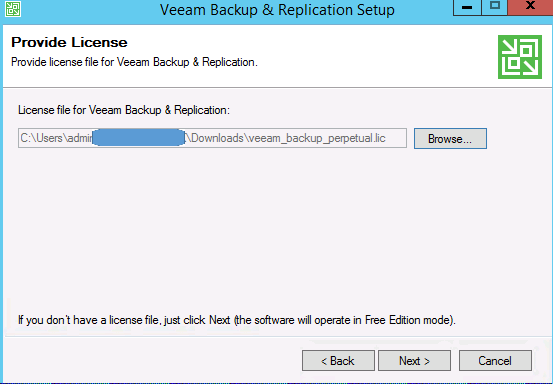Click the Free Edition mode hint text
553x385 pixels.
point(237,320)
